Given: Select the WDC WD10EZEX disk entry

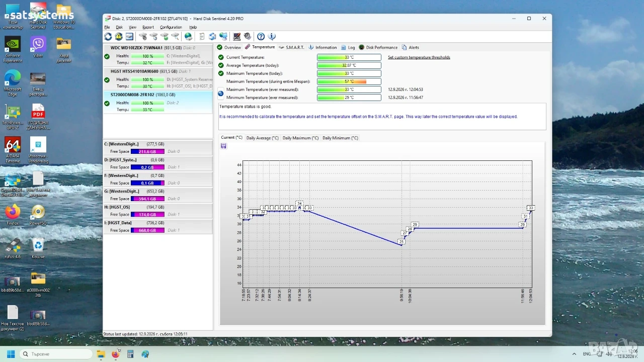Looking at the screenshot, I should [x=158, y=55].
